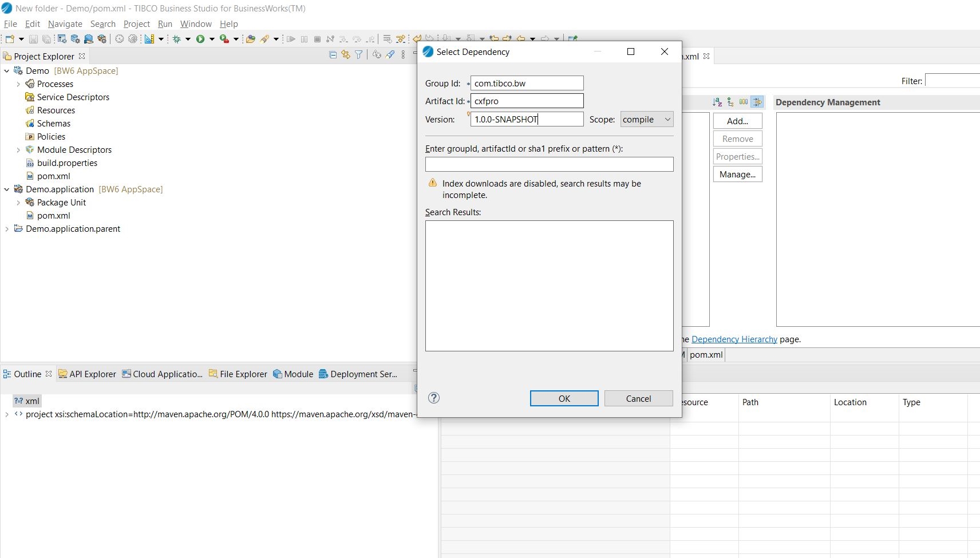Toggle the highlighted arrows icon in Dependencies toolbar
This screenshot has width=980, height=558.
click(757, 102)
